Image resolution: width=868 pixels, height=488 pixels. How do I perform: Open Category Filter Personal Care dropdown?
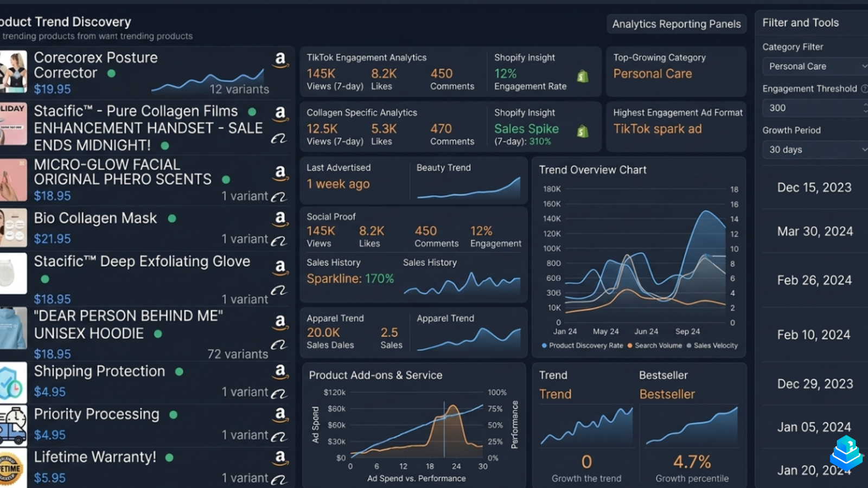coord(815,66)
